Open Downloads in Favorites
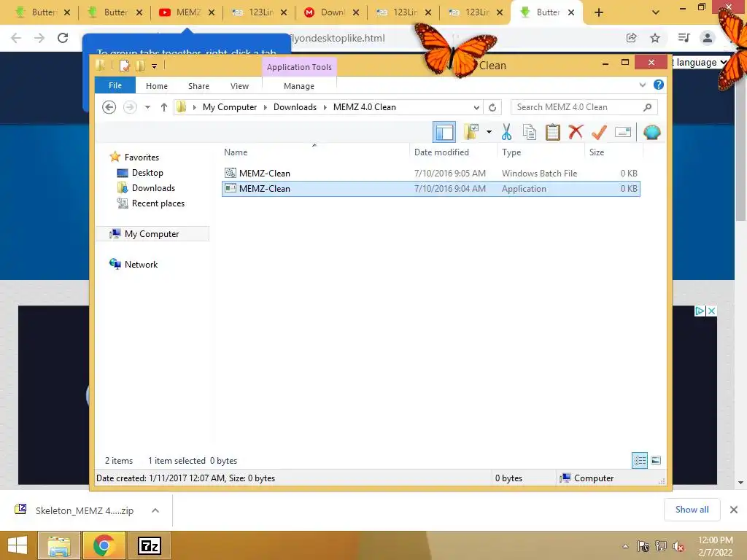747x560 pixels. pyautogui.click(x=153, y=188)
